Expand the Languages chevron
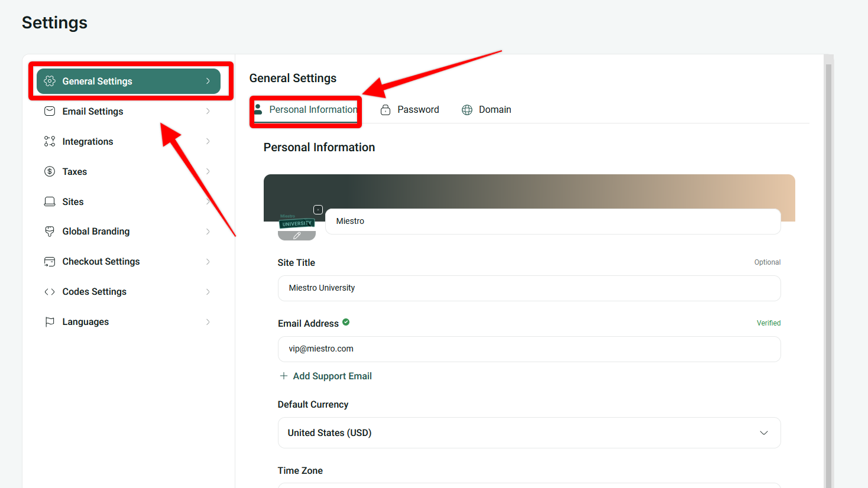 [x=208, y=322]
